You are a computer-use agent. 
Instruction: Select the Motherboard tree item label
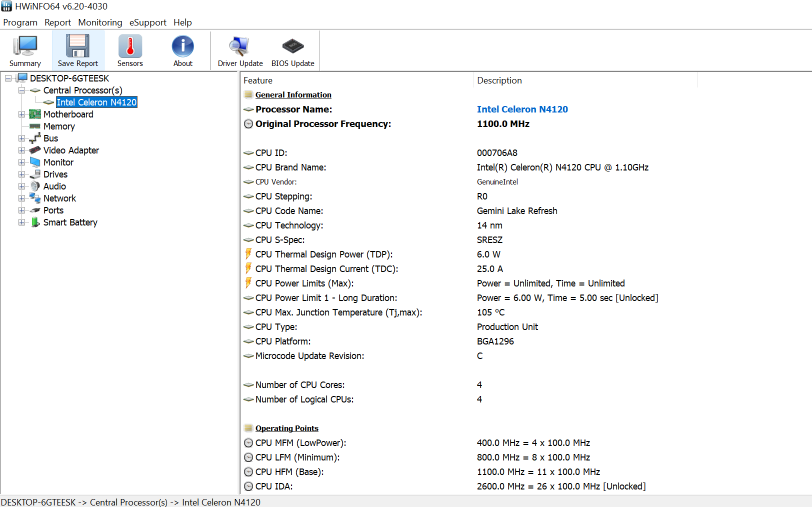pos(68,114)
